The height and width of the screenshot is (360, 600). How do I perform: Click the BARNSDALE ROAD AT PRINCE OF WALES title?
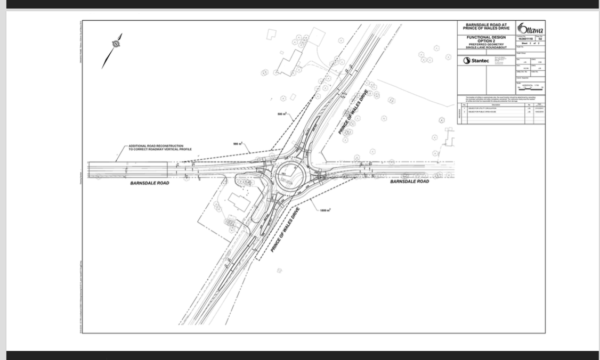click(x=486, y=27)
